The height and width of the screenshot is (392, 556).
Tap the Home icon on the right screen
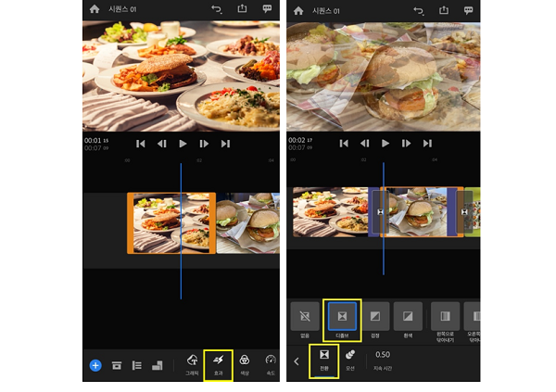coord(298,10)
